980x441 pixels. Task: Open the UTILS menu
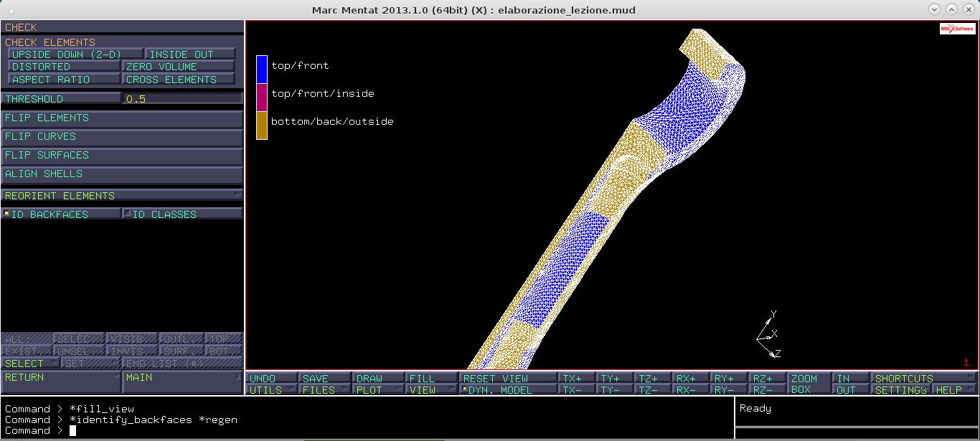point(273,390)
